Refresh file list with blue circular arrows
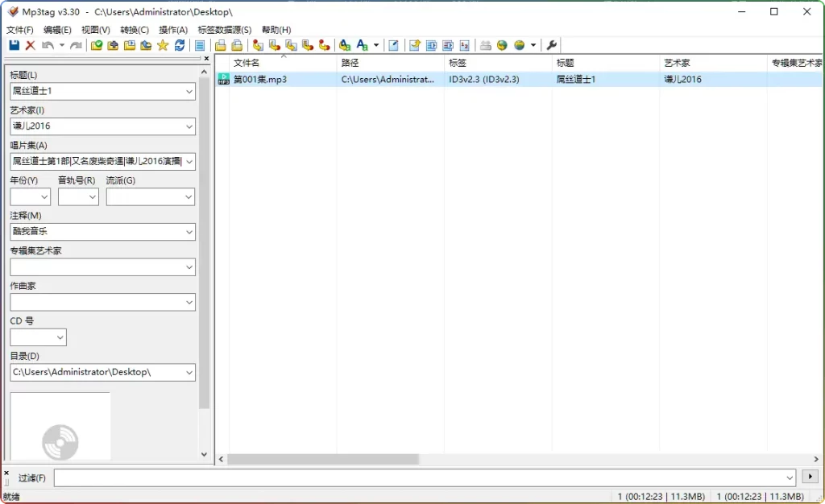Screen dimensions: 825x504 [x=180, y=45]
